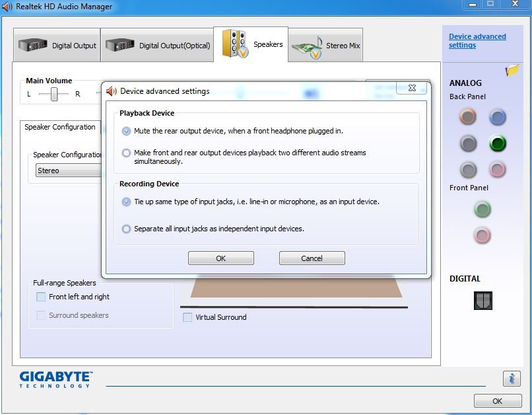
Task: Enable the Virtual Surround checkbox
Action: click(187, 317)
